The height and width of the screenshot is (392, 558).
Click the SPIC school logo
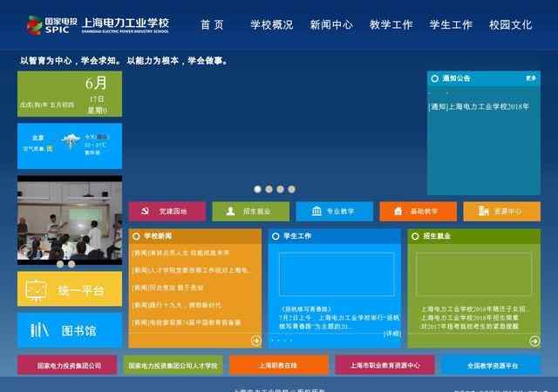click(x=98, y=25)
